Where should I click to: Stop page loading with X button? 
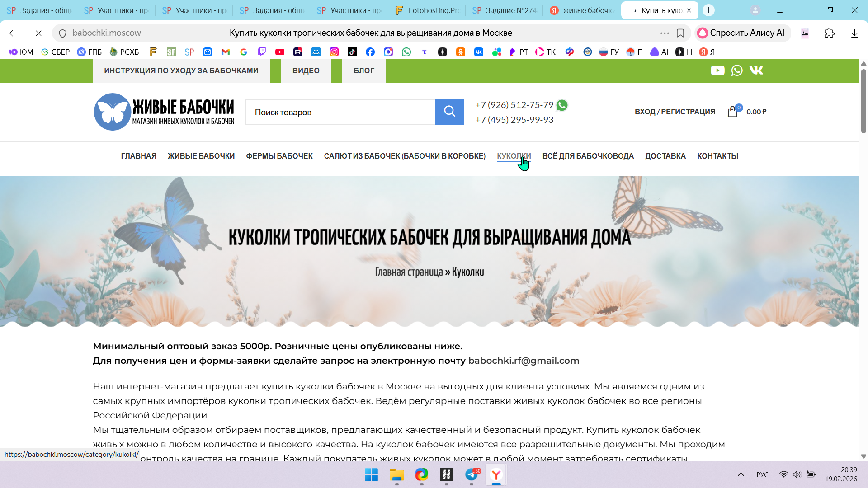coord(38,33)
